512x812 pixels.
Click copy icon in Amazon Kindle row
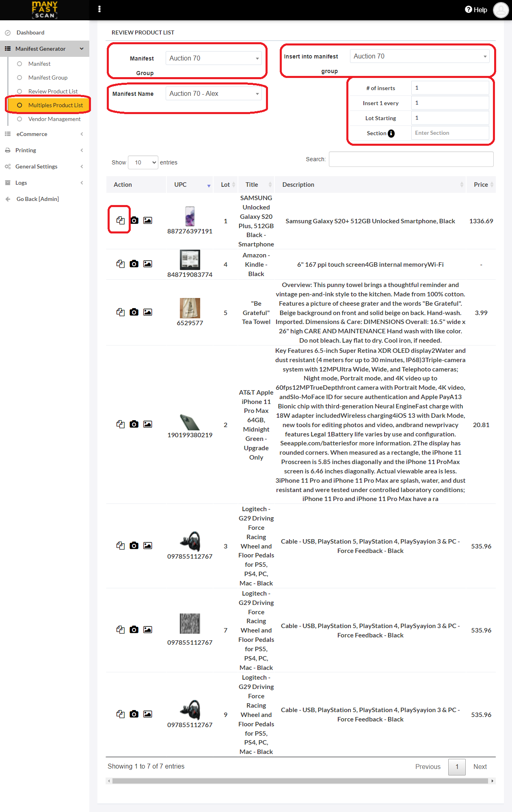point(120,263)
